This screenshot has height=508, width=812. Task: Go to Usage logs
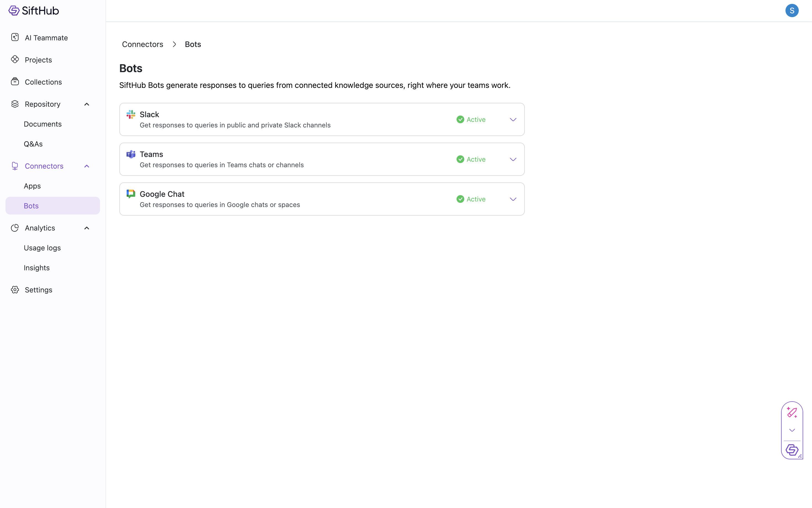[42, 248]
